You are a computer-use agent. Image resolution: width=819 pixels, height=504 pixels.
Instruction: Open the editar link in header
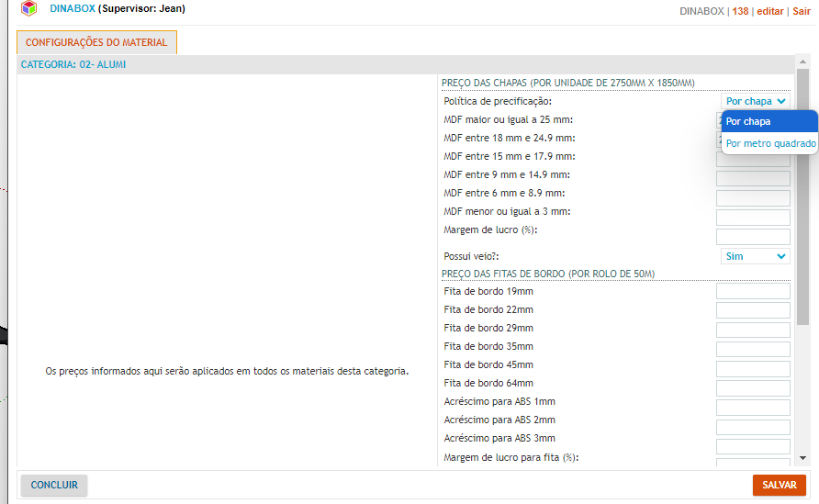click(x=769, y=12)
